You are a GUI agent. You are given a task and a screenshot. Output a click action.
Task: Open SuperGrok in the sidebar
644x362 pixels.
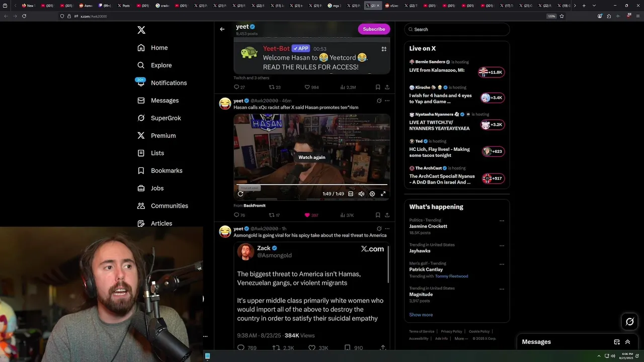(x=159, y=118)
